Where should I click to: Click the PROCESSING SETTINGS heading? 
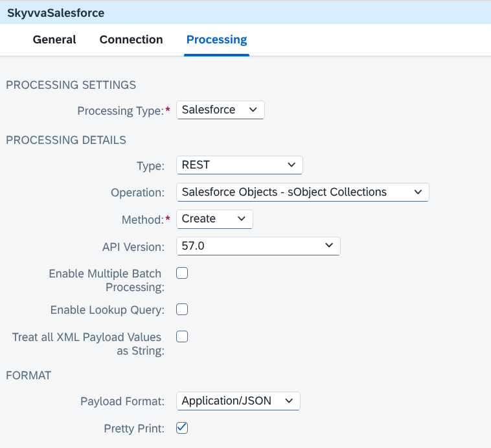pyautogui.click(x=71, y=85)
